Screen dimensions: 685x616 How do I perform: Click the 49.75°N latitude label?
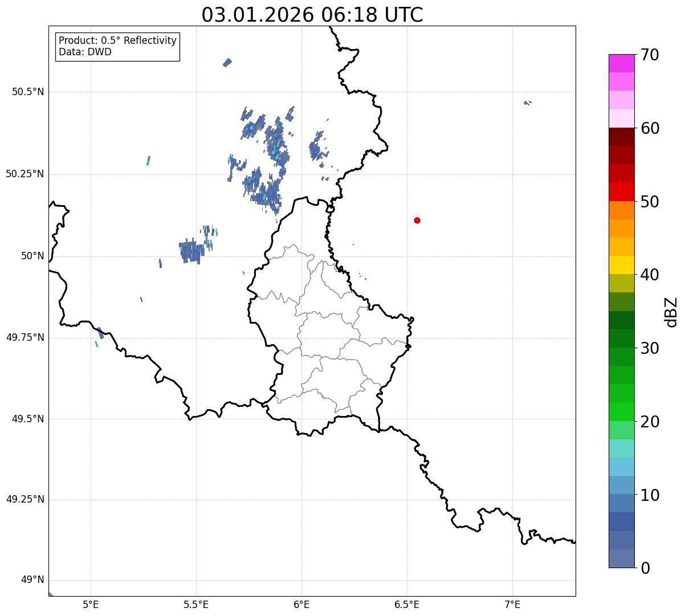tap(25, 337)
